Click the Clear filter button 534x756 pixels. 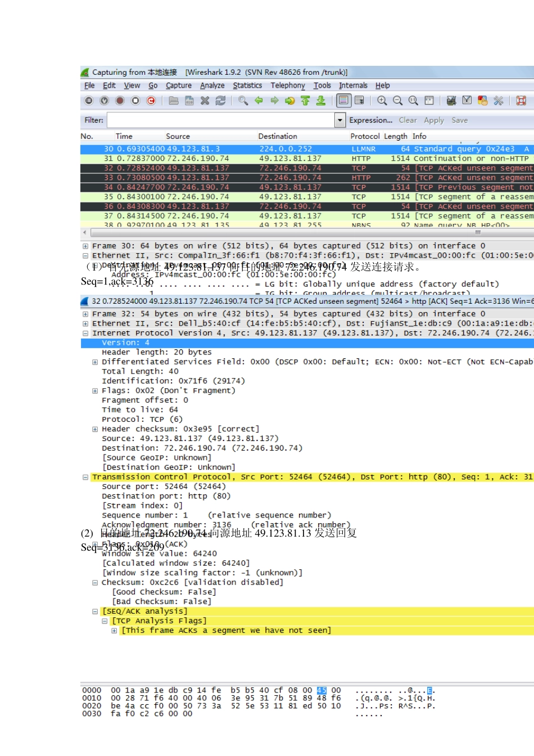click(x=408, y=120)
